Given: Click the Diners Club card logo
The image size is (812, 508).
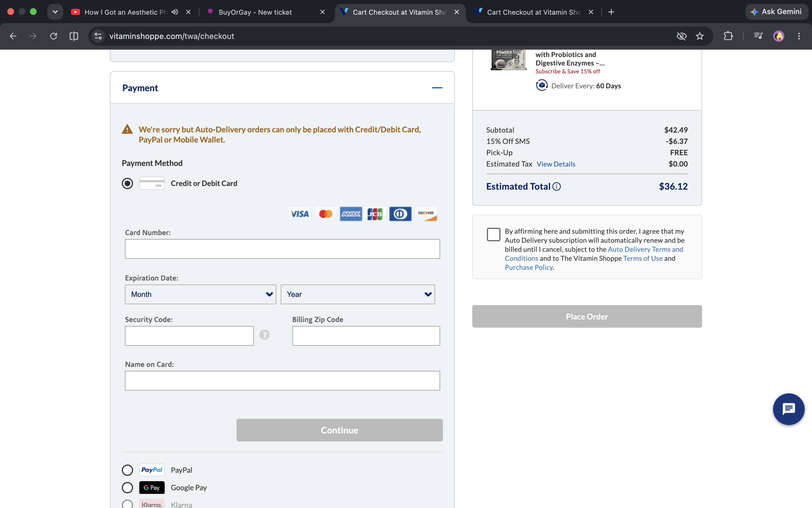Looking at the screenshot, I should (x=400, y=214).
